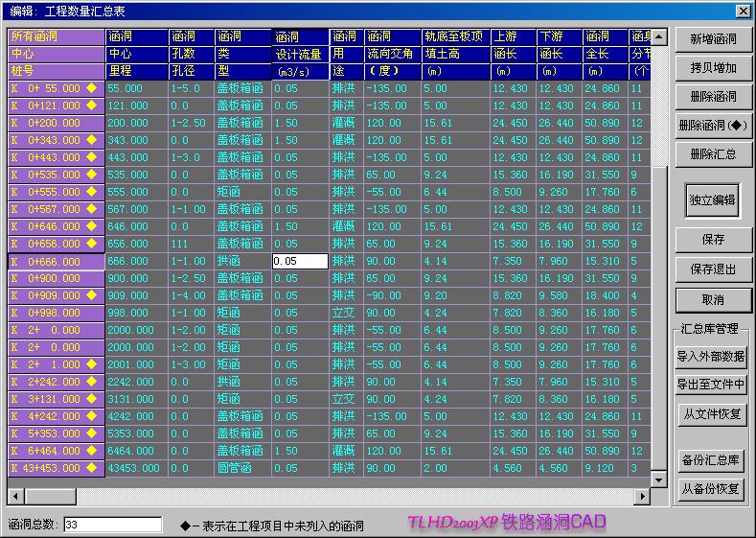Click 拱涵 type cell in row 666.000
756x538 pixels.
pyautogui.click(x=242, y=261)
